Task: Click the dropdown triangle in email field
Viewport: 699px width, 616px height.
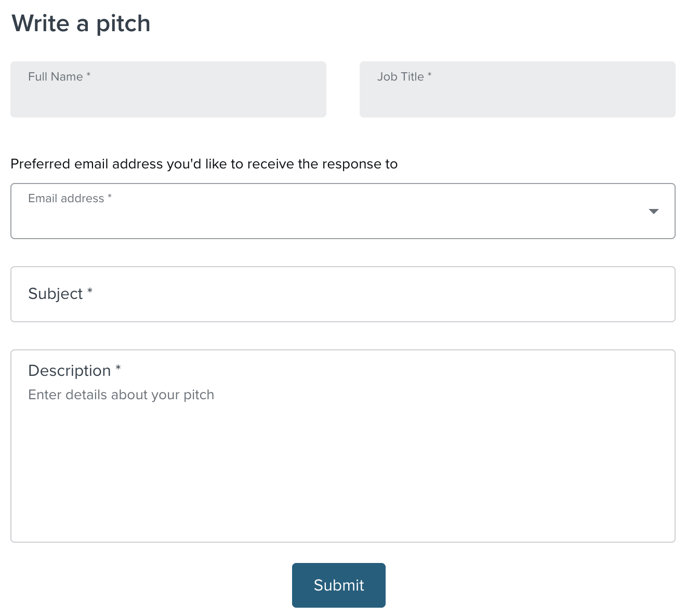Action: (654, 212)
